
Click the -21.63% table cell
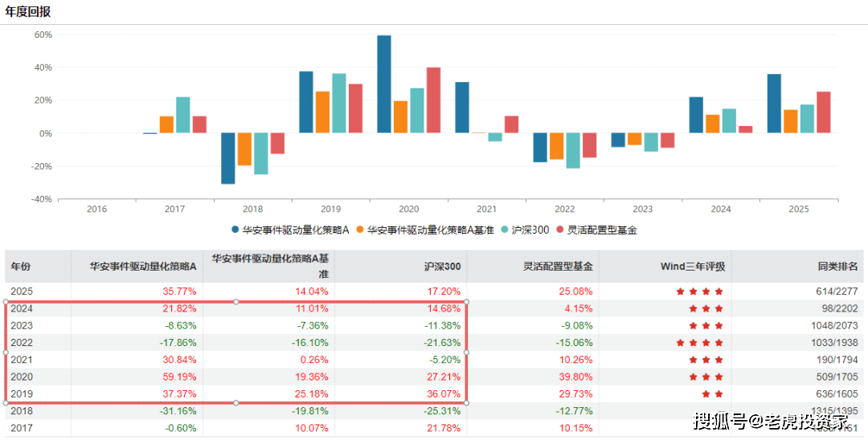coord(442,343)
